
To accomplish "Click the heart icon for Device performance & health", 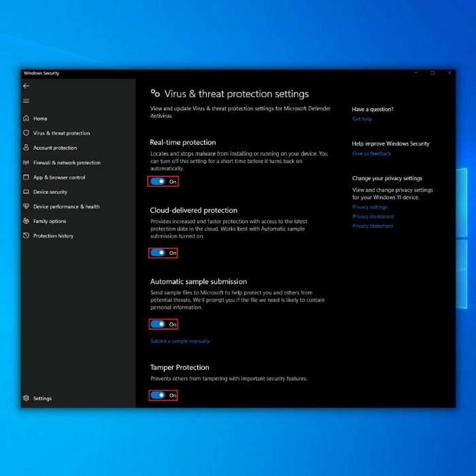I will 26,206.
